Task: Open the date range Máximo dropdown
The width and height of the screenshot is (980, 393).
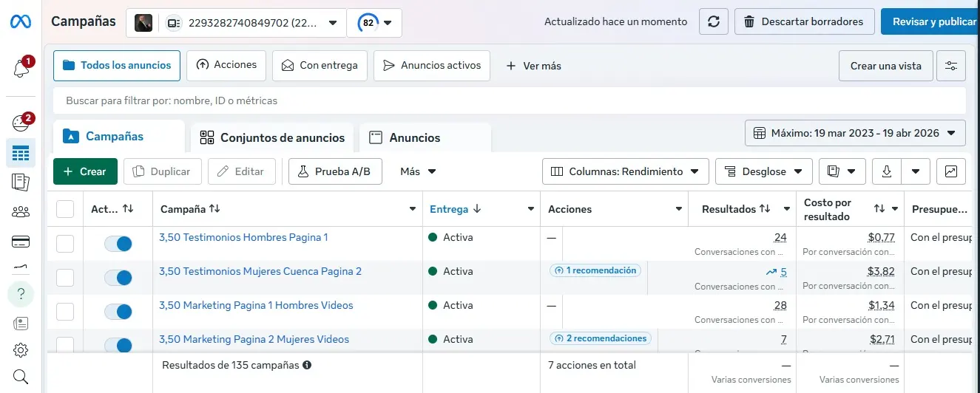Action: coord(855,134)
